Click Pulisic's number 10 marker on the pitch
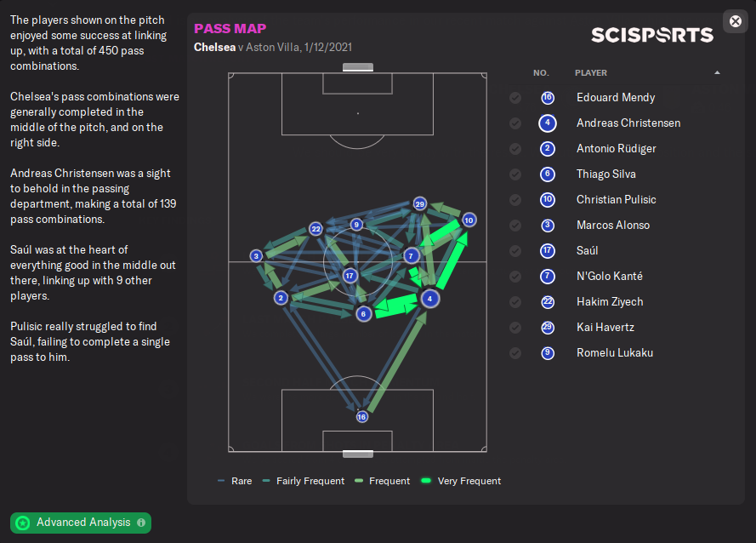This screenshot has width=756, height=543. point(469,220)
